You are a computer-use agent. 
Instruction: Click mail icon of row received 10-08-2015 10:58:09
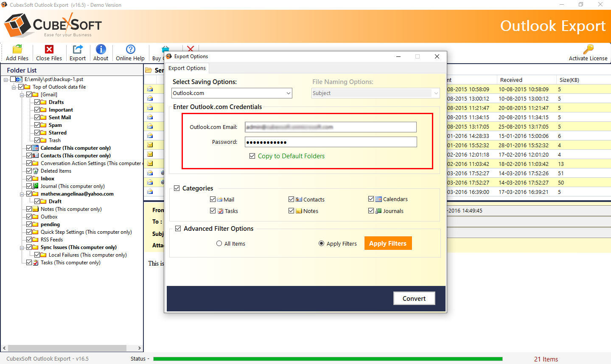click(x=150, y=89)
